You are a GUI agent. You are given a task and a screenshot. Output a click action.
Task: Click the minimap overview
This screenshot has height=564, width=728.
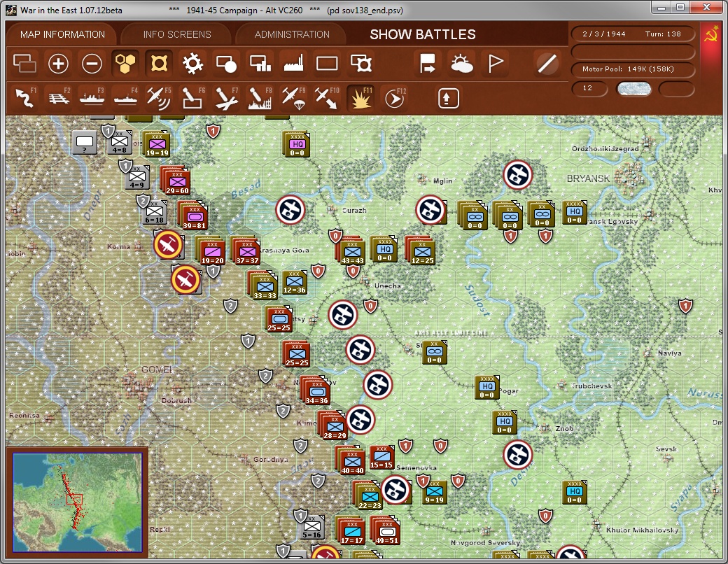pos(77,502)
